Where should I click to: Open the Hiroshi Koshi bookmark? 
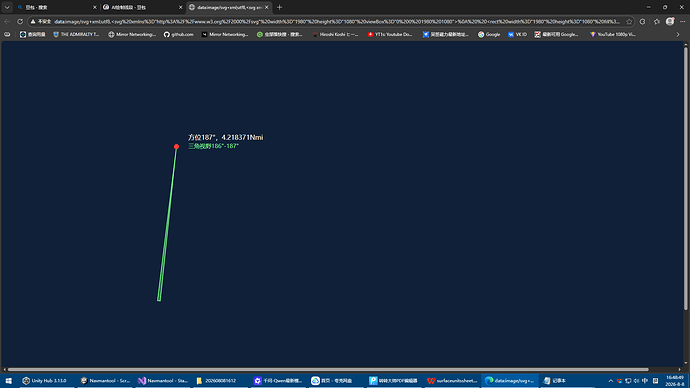(x=335, y=34)
